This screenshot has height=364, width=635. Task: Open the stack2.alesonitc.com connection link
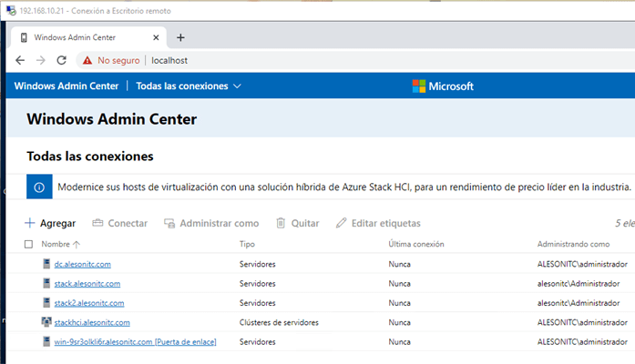pos(89,303)
